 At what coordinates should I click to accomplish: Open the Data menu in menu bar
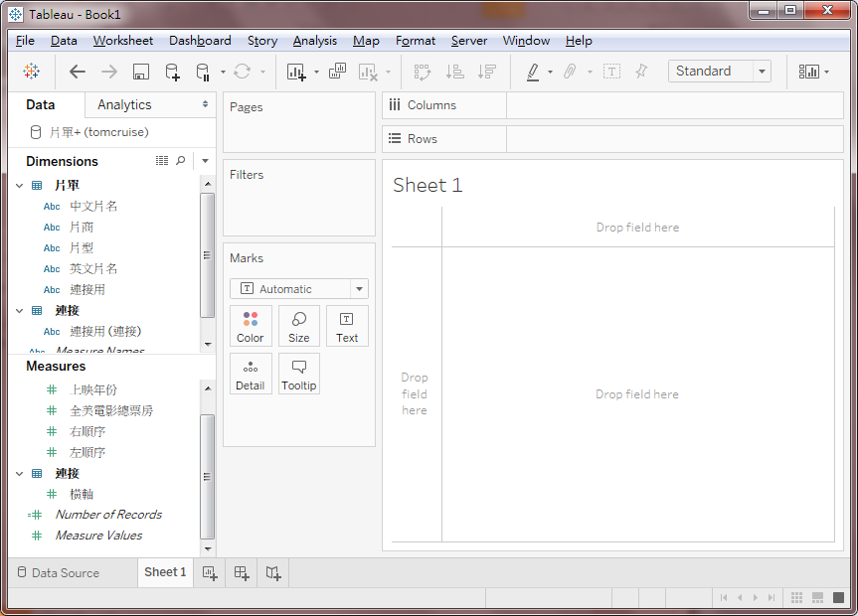click(64, 41)
